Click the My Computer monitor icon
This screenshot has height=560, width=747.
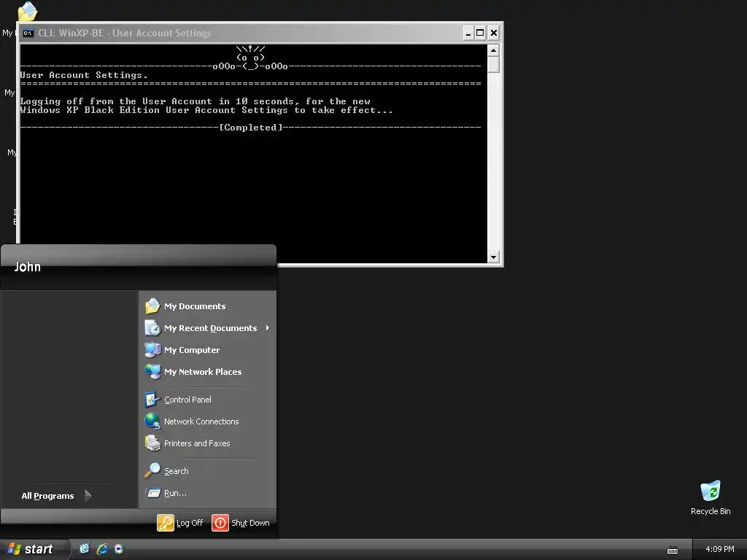152,350
